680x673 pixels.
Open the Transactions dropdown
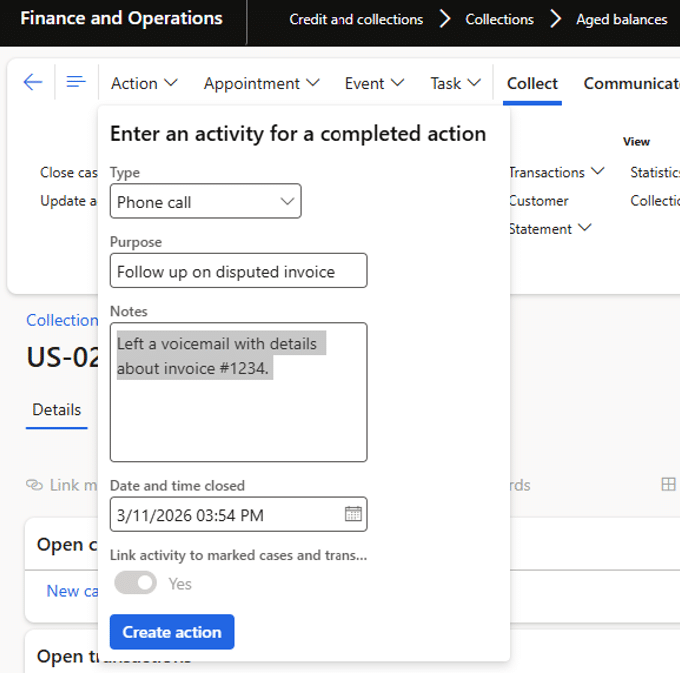(x=556, y=172)
